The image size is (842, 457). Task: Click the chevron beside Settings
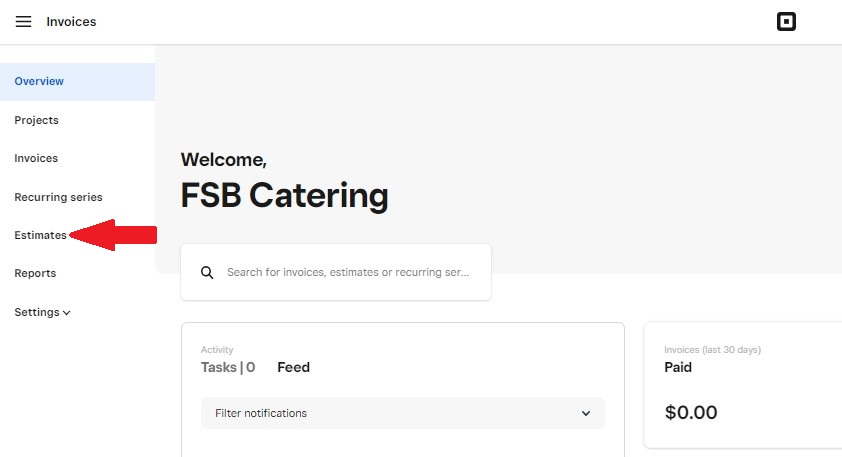[67, 313]
